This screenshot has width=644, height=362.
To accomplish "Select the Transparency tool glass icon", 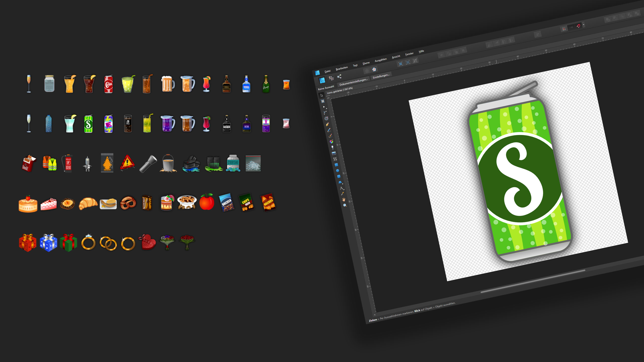I will click(x=333, y=147).
